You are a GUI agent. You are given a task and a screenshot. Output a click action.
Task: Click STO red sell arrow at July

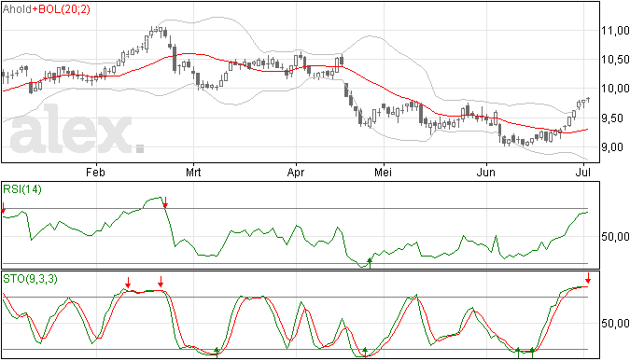[588, 278]
